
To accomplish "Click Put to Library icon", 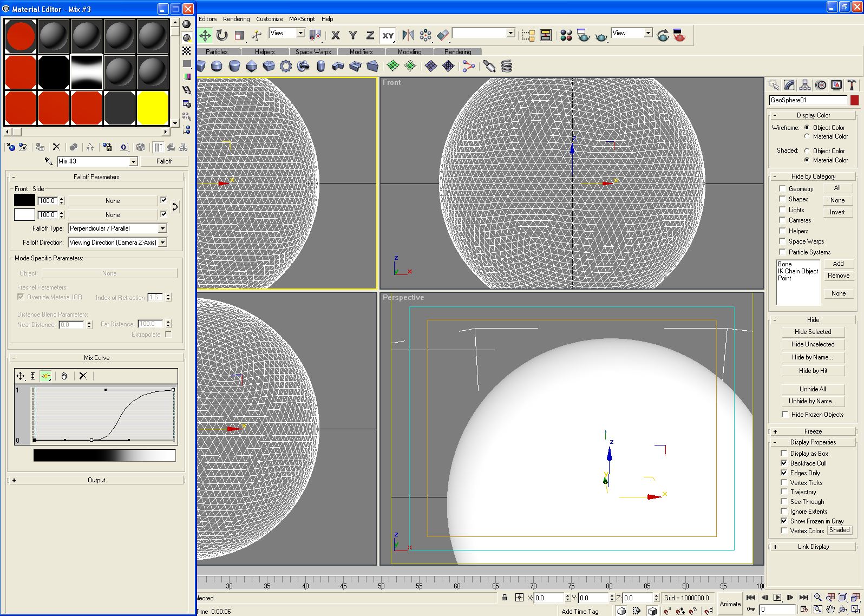I will pyautogui.click(x=107, y=147).
